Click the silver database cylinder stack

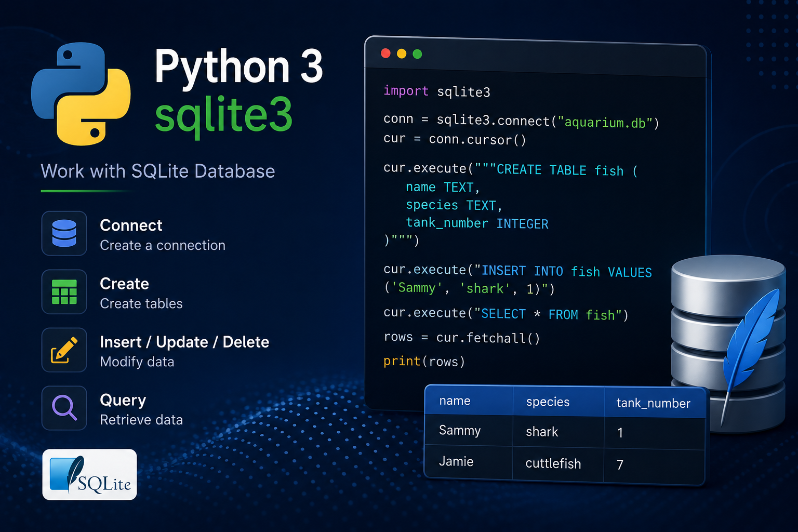pyautogui.click(x=728, y=343)
